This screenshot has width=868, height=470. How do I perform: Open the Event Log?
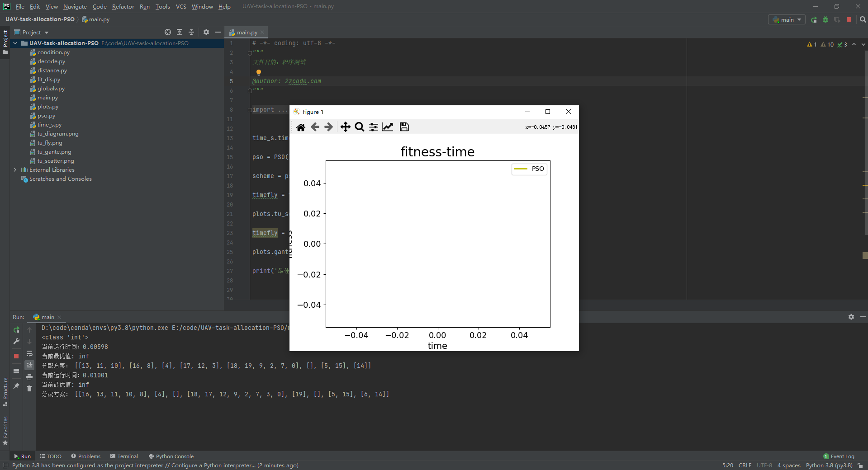[839, 456]
